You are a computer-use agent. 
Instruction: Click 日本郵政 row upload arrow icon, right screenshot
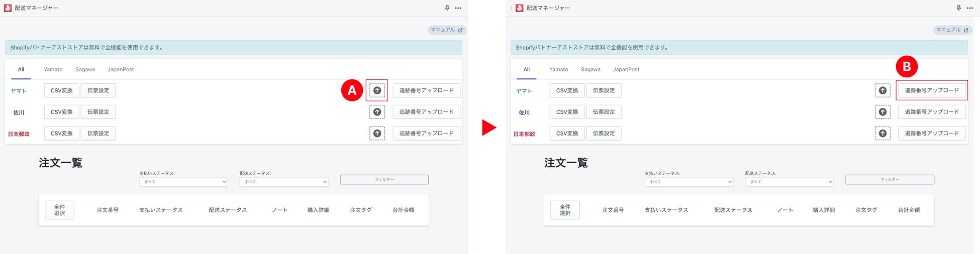tap(883, 134)
